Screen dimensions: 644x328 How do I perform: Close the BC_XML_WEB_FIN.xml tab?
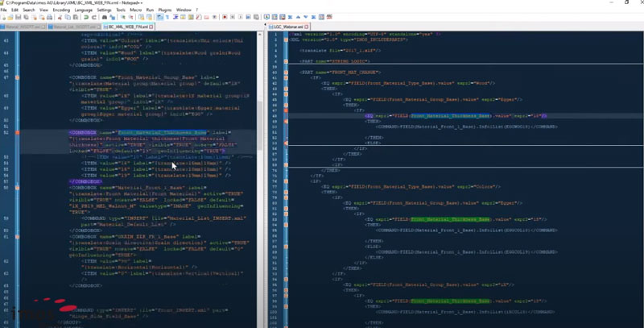tap(151, 27)
